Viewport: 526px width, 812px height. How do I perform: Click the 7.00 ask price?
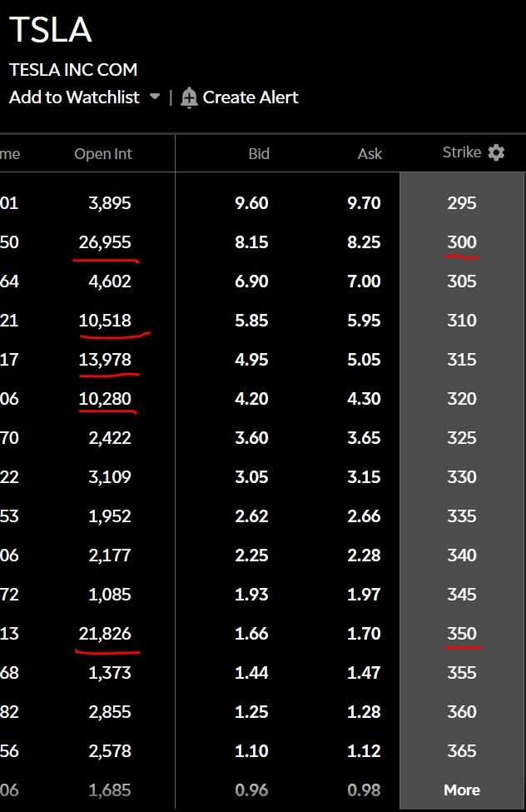click(x=364, y=281)
